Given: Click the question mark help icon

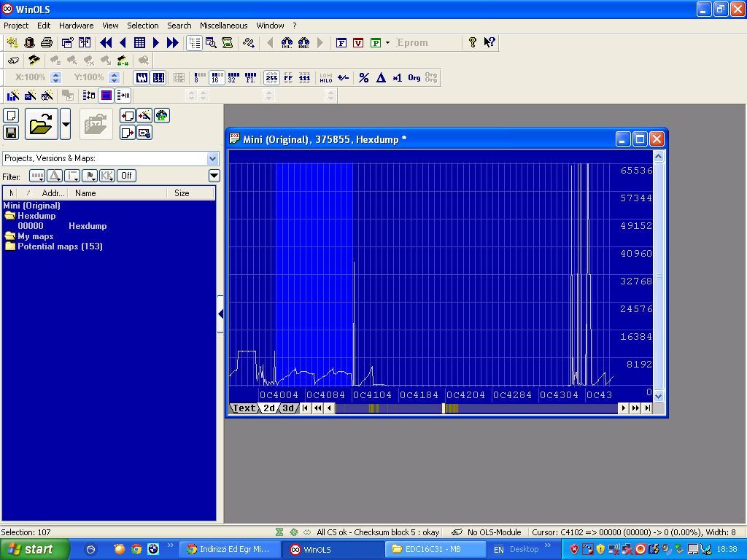Looking at the screenshot, I should click(x=472, y=43).
